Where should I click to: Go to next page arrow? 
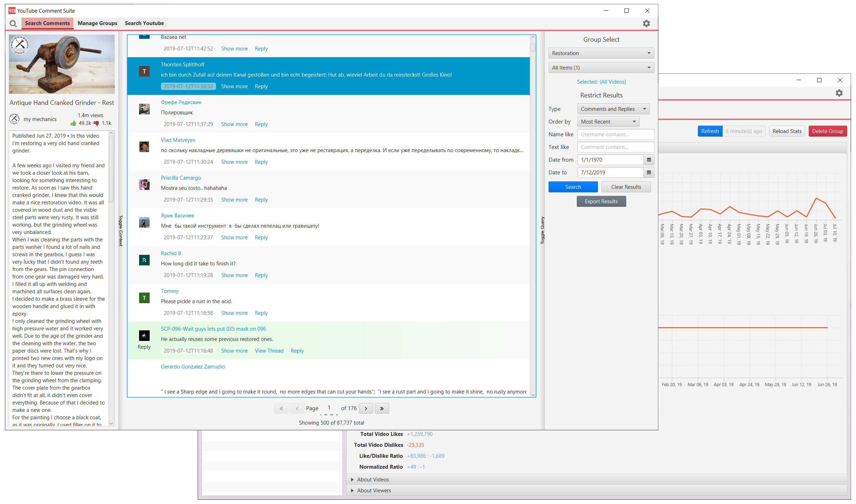pyautogui.click(x=366, y=408)
